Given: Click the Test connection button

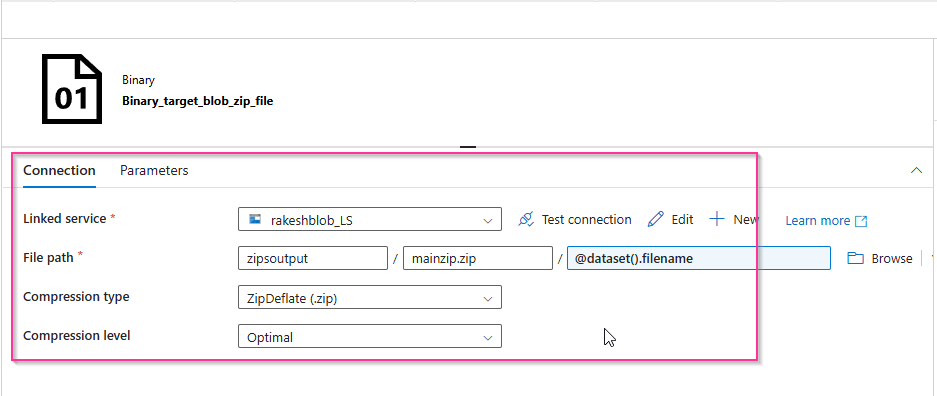Looking at the screenshot, I should [575, 219].
